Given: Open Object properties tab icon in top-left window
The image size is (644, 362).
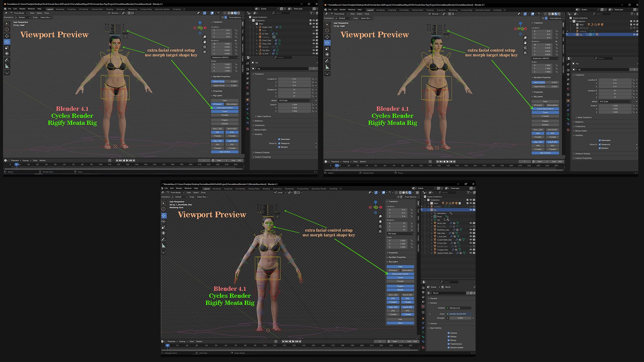Looking at the screenshot, I should (248, 100).
